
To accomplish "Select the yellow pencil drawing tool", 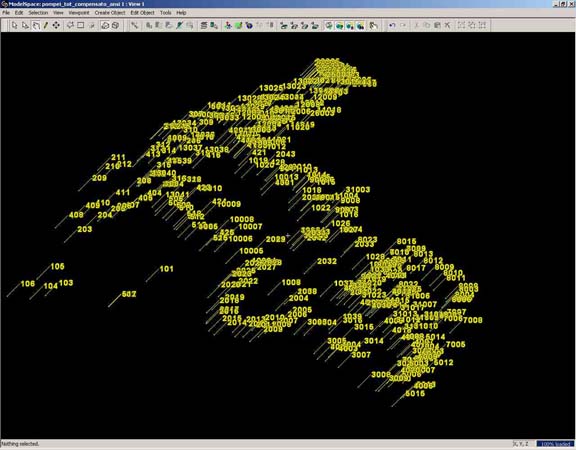I will (46, 25).
